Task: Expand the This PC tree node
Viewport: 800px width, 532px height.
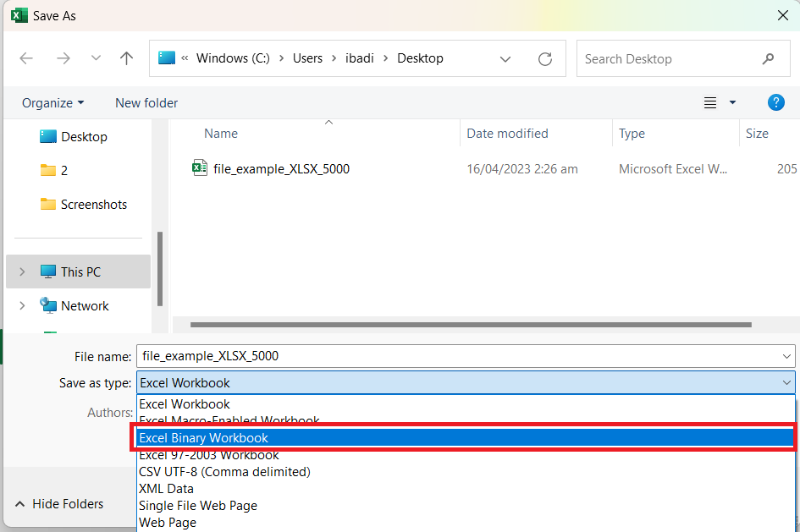Action: (x=22, y=271)
